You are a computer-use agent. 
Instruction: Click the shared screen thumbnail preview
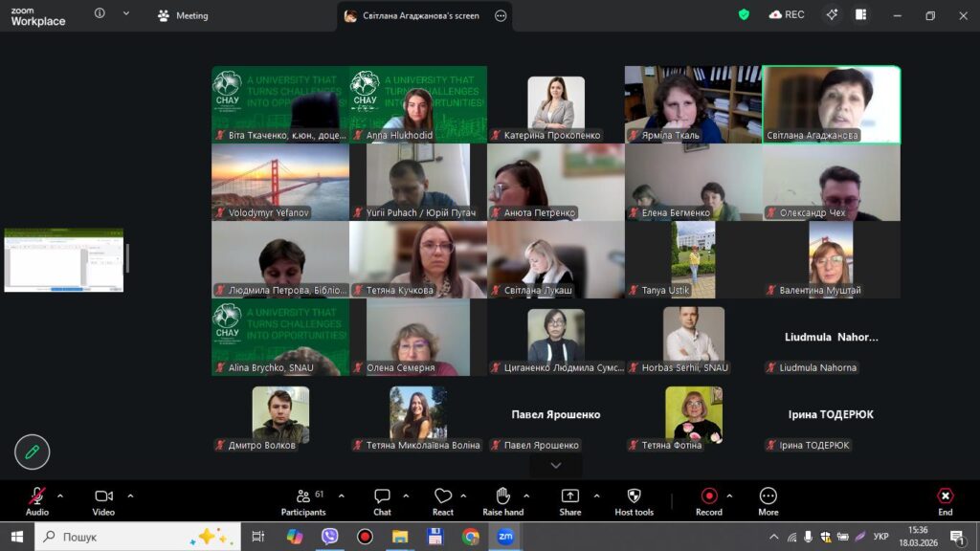(x=64, y=260)
